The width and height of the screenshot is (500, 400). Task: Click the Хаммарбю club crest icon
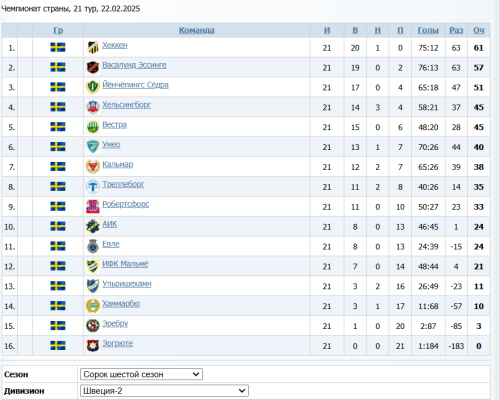coord(93,306)
